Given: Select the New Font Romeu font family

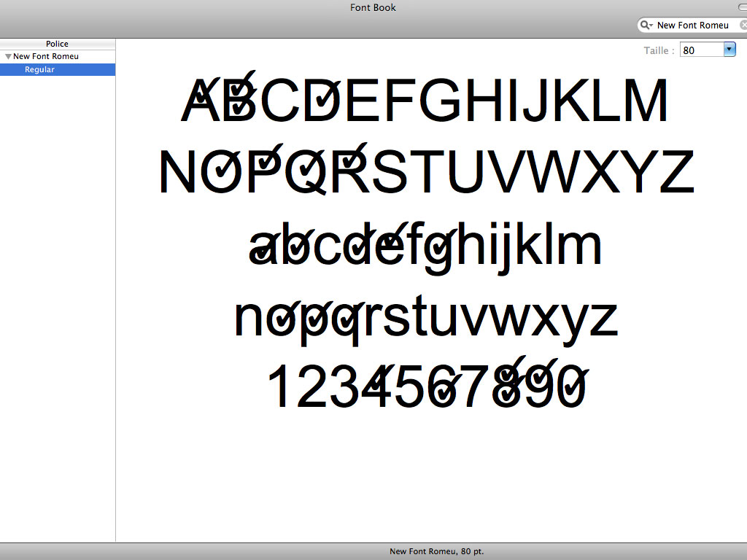Looking at the screenshot, I should point(47,56).
